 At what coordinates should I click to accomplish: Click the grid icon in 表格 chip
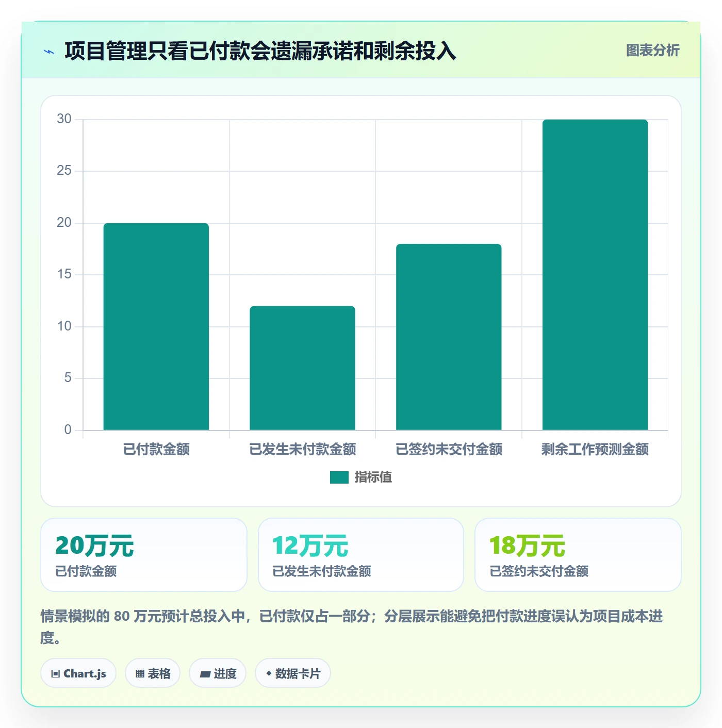(x=140, y=674)
